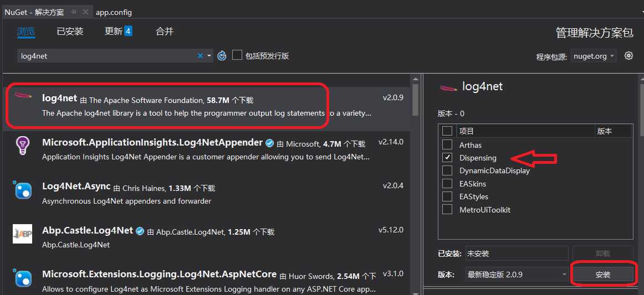Toggle the include prerelease checkbox
This screenshot has height=295, width=644.
[x=237, y=55]
